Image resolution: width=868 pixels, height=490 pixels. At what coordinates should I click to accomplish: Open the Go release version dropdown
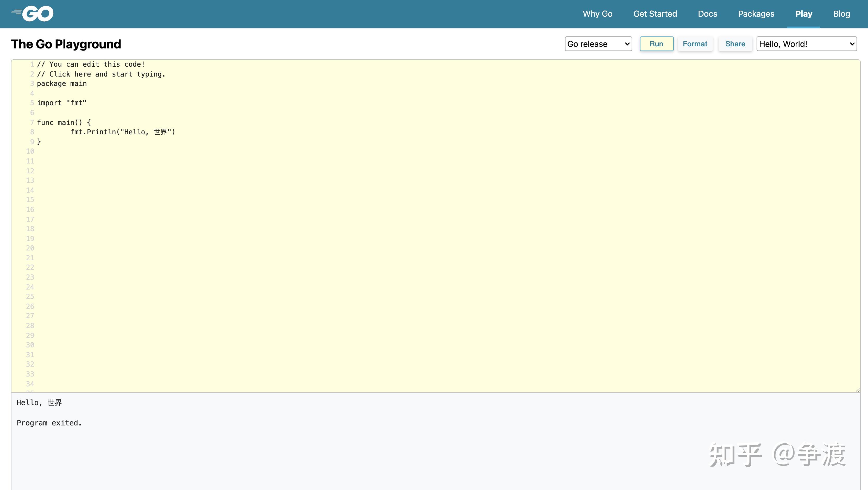pyautogui.click(x=598, y=44)
